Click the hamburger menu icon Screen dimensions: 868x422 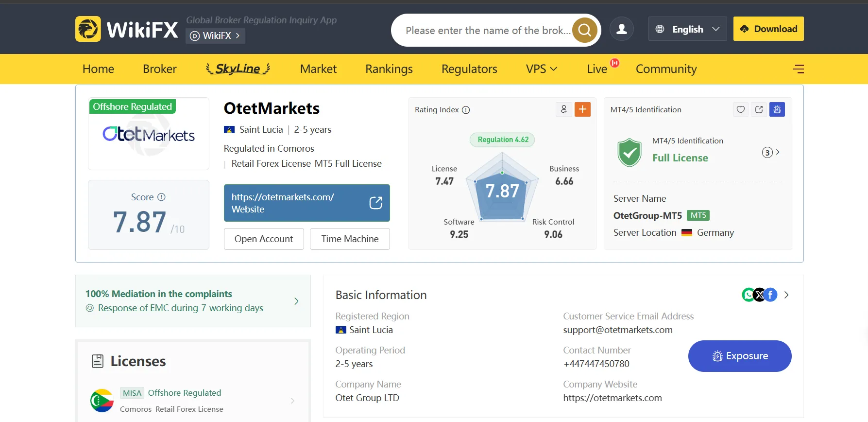click(x=798, y=69)
